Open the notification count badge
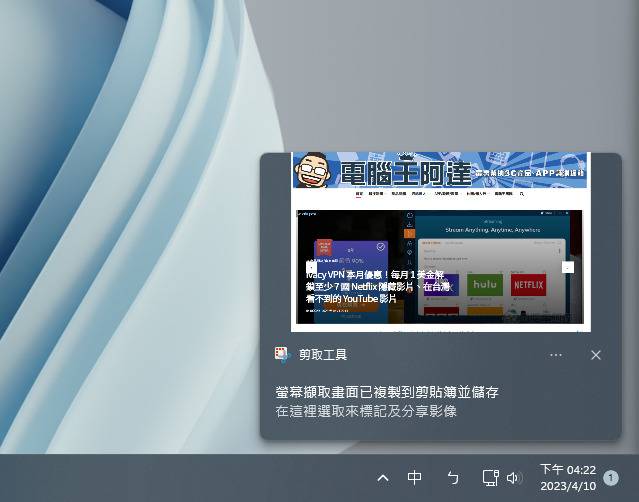Viewport: 639px width, 502px height. click(x=610, y=478)
